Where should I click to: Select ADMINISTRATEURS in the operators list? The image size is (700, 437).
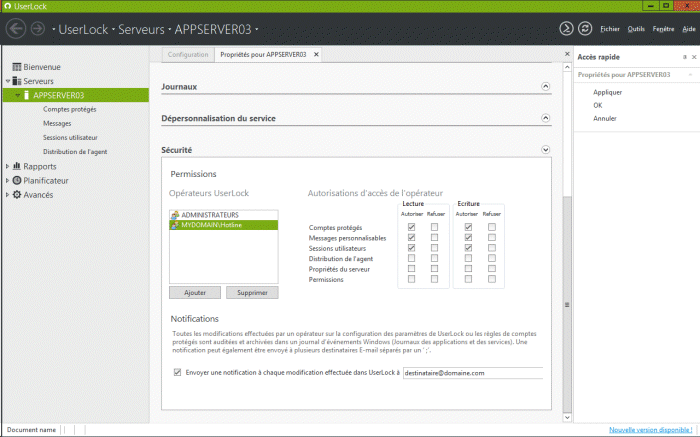(x=224, y=215)
